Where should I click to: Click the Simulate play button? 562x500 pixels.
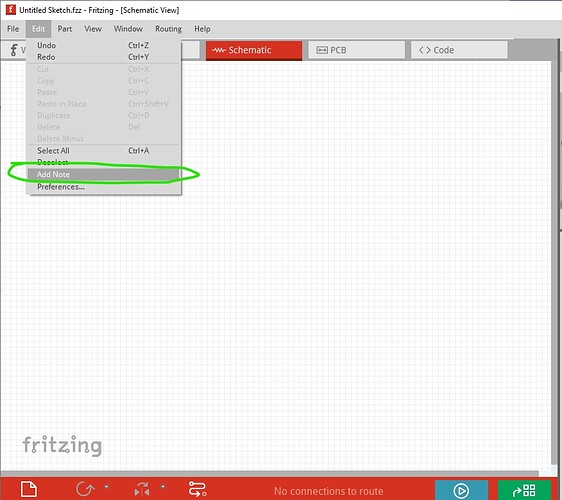(461, 490)
